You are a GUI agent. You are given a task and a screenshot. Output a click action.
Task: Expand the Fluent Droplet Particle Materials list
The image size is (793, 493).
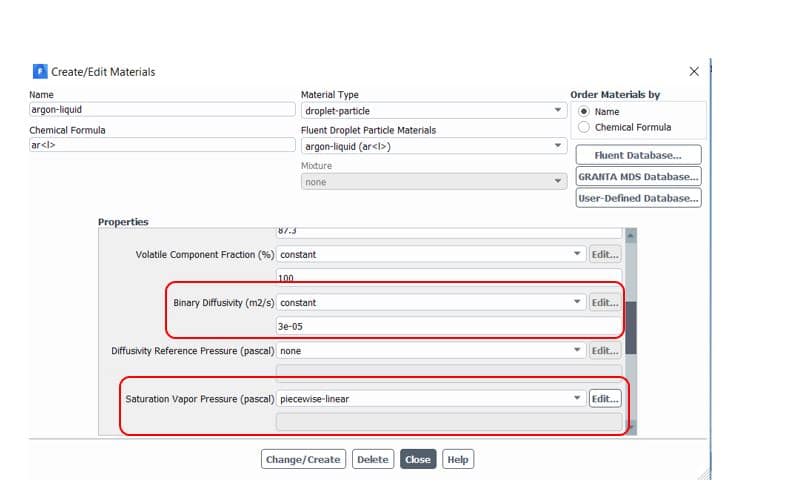(x=434, y=146)
